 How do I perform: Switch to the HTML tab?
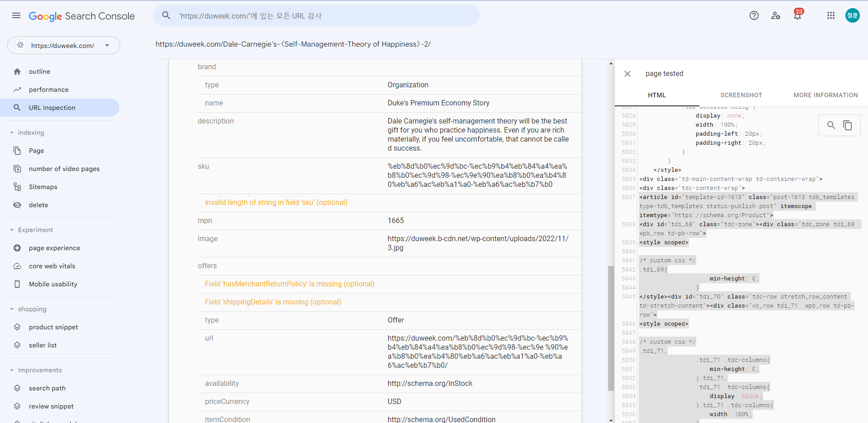tap(657, 95)
